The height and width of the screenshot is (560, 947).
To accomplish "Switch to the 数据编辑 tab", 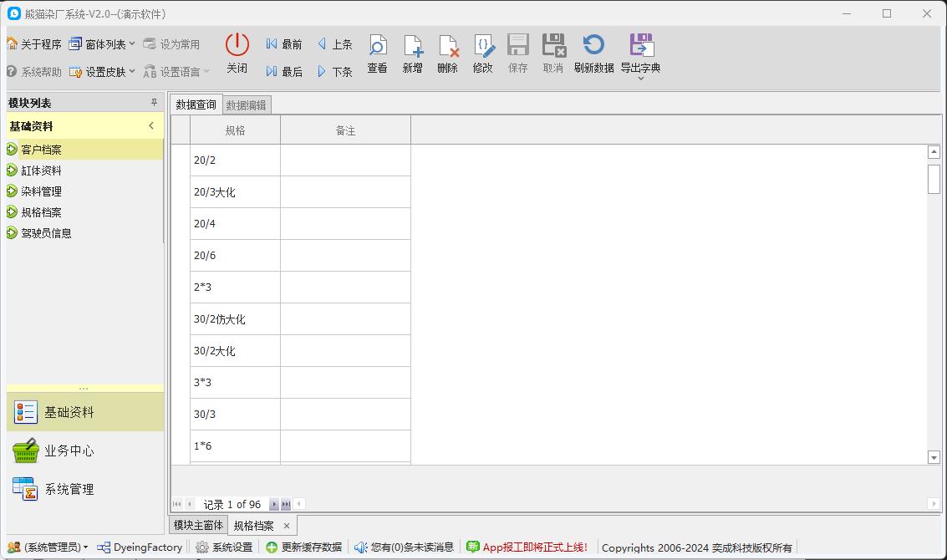I will 247,104.
